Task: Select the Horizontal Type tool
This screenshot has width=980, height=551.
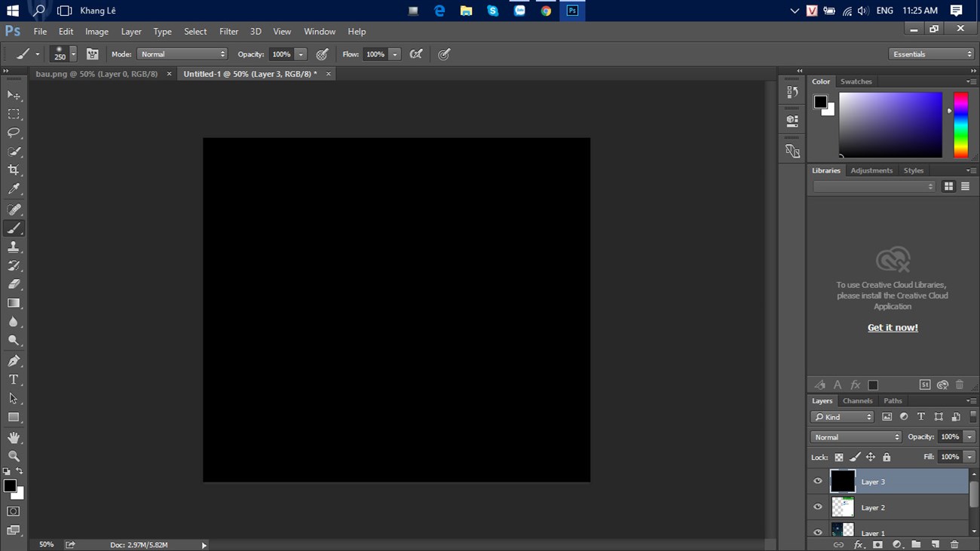Action: (x=14, y=380)
